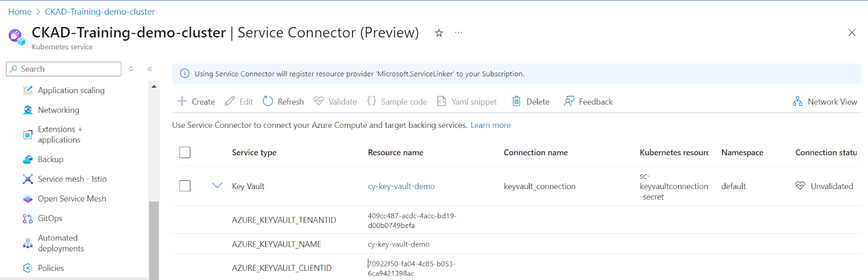The image size is (868, 280).
Task: Click the client ID value starting 70922f50
Action: [x=412, y=269]
